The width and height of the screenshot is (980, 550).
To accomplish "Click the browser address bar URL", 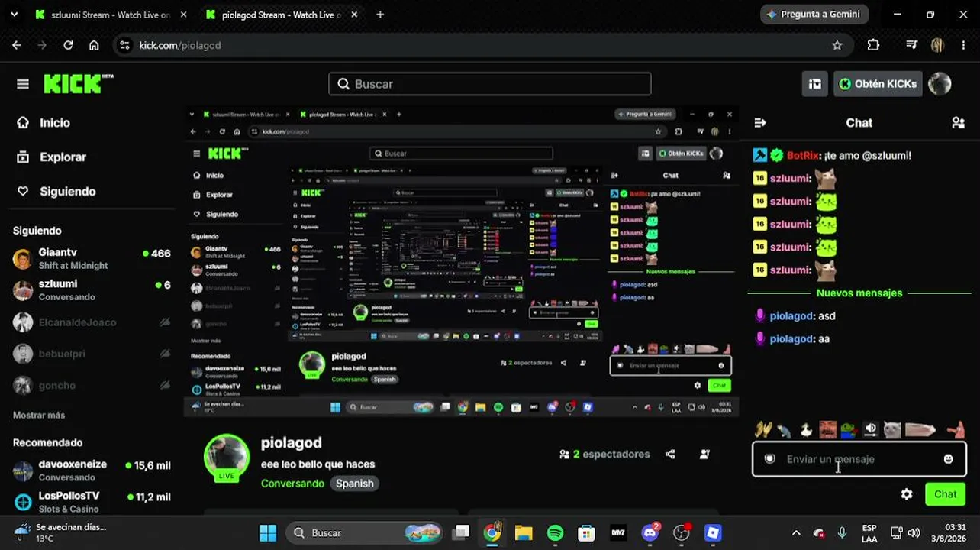I will [180, 45].
